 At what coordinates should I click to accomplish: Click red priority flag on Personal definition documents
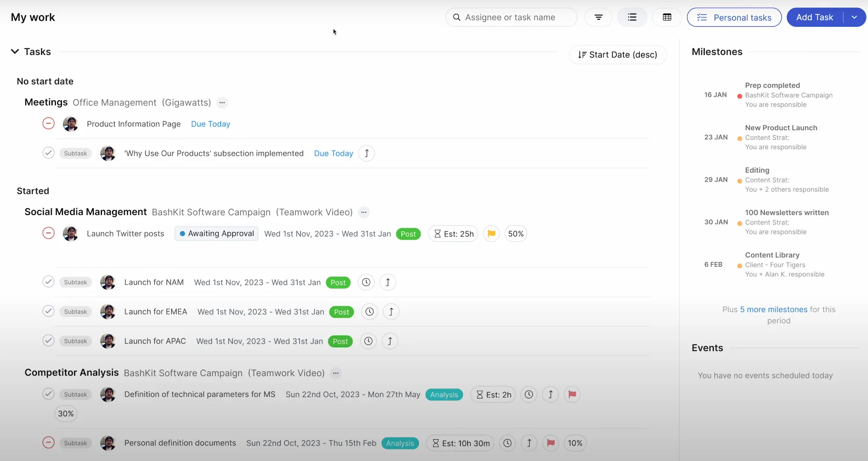click(551, 443)
